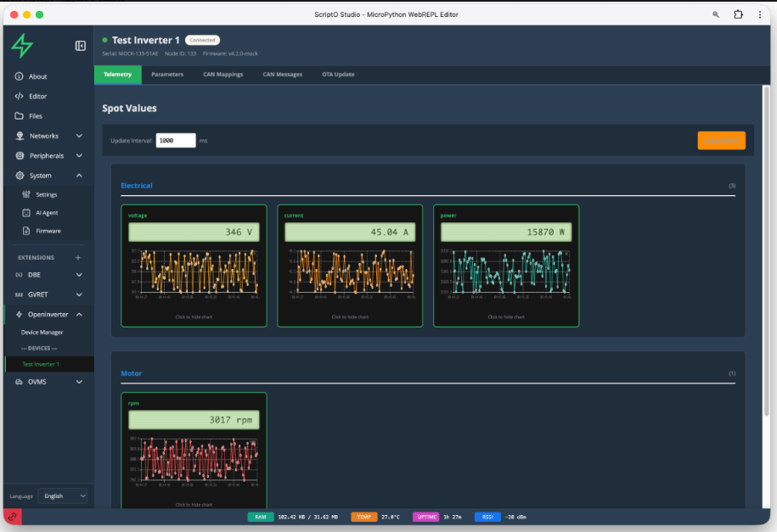Click the red connection icon in status bar
Screen dimensions: 777x532
coord(13,516)
